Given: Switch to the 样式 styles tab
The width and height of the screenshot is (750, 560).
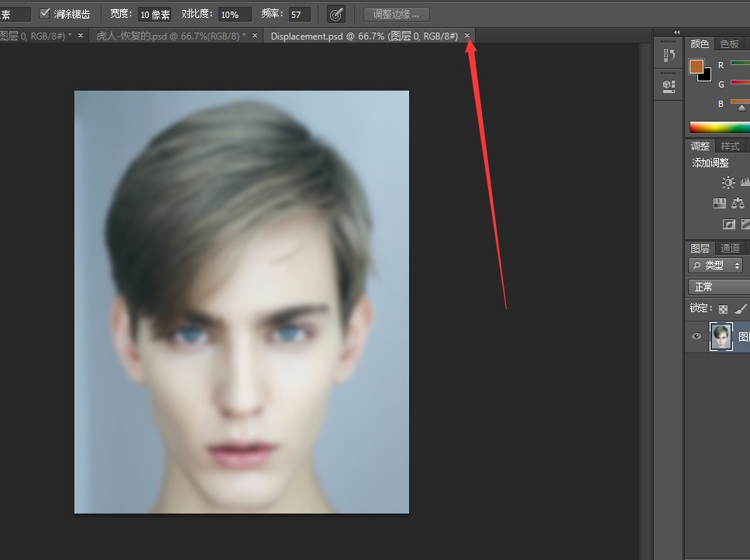Looking at the screenshot, I should (730, 146).
